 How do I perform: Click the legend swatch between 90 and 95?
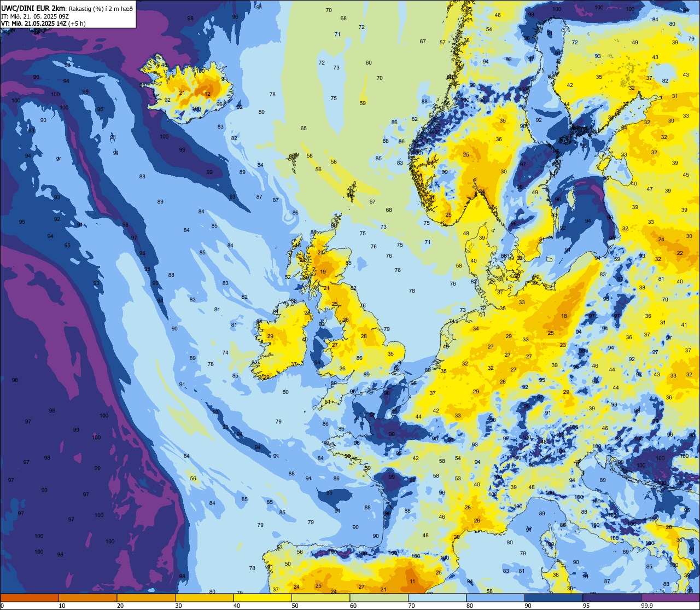coord(553,597)
